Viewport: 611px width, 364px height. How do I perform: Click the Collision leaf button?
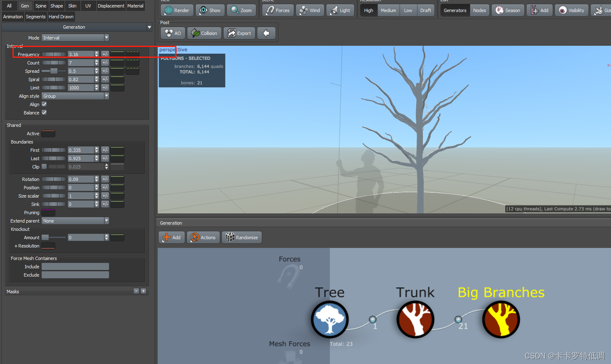(204, 33)
